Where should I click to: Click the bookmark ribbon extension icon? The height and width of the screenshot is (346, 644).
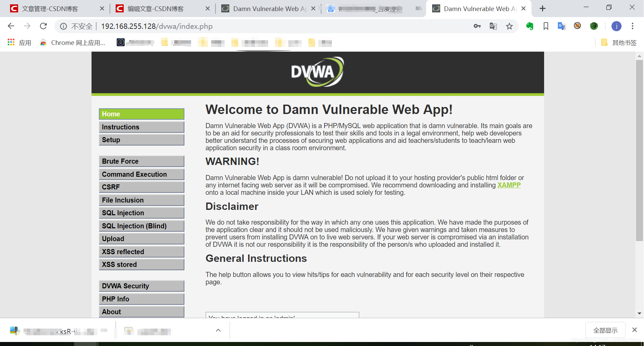[546, 26]
